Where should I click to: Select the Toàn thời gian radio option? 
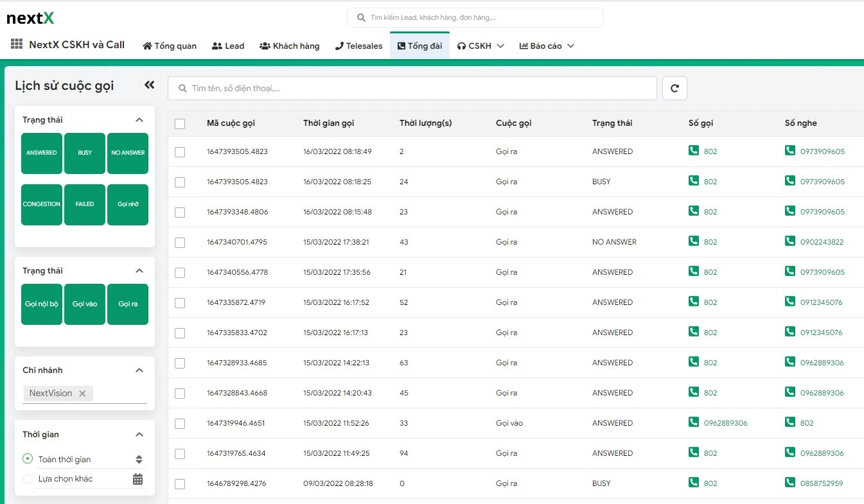point(28,459)
